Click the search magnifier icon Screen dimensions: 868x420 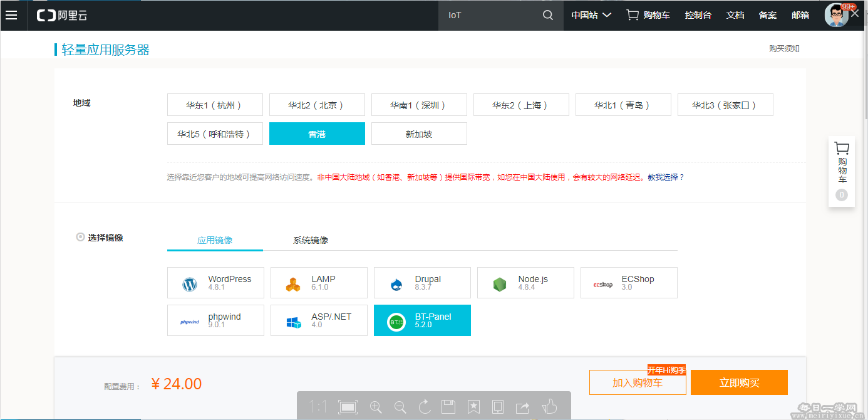tap(548, 15)
